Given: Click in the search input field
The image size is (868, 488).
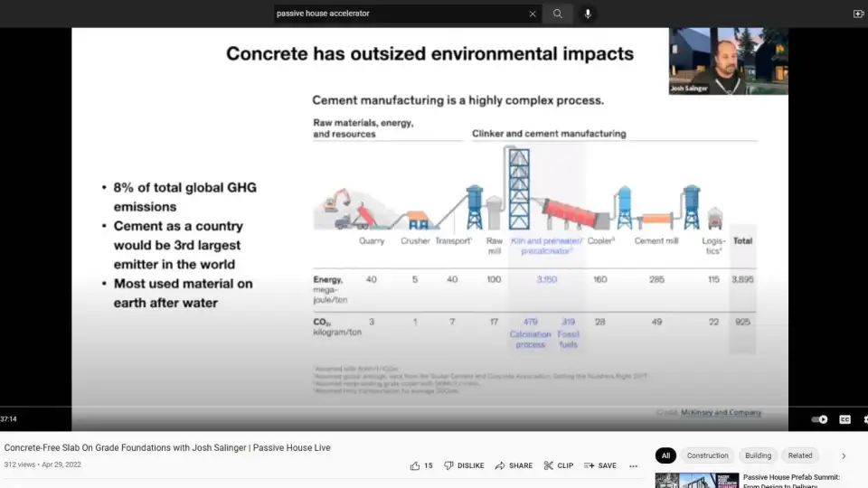Looking at the screenshot, I should coord(398,14).
